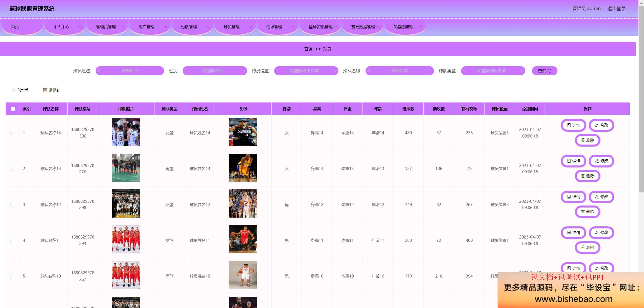Delete row 球队名称12
Image resolution: width=644 pixels, height=308 pixels.
588,212
